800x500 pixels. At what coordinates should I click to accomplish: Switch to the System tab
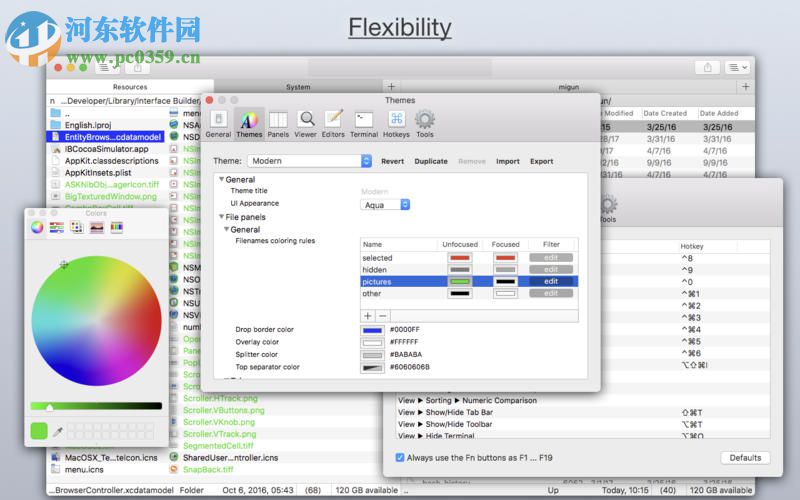pos(298,87)
